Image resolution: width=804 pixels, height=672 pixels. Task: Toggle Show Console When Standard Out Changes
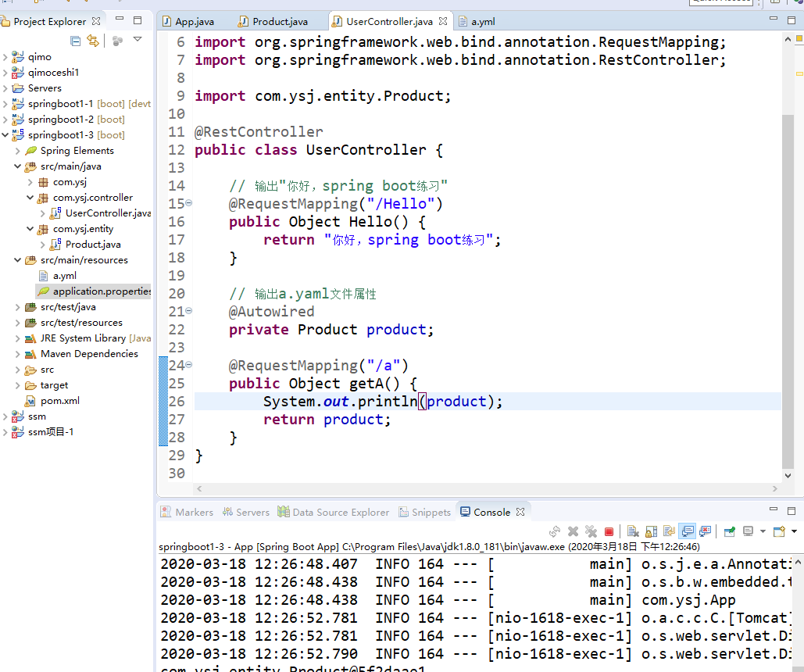pyautogui.click(x=687, y=531)
